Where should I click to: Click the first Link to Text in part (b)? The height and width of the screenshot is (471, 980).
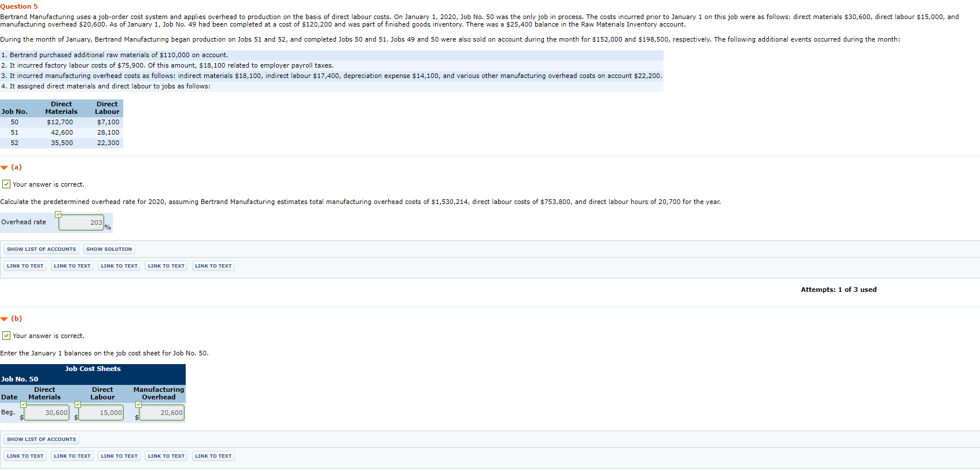coord(25,456)
